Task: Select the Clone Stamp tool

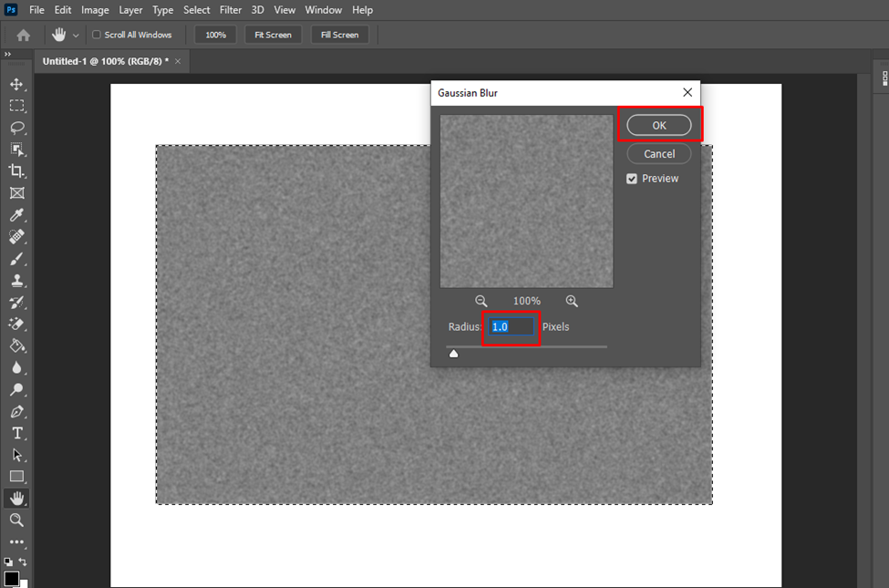Action: coord(16,280)
